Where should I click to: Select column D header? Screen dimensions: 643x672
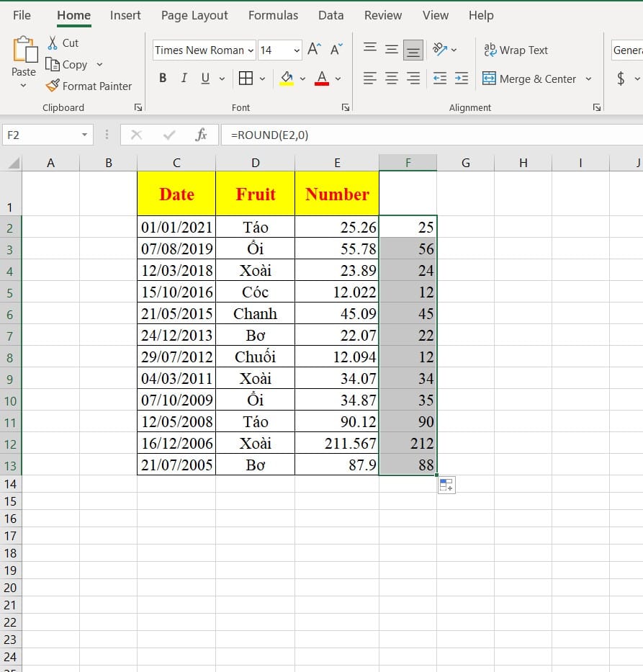coord(256,163)
